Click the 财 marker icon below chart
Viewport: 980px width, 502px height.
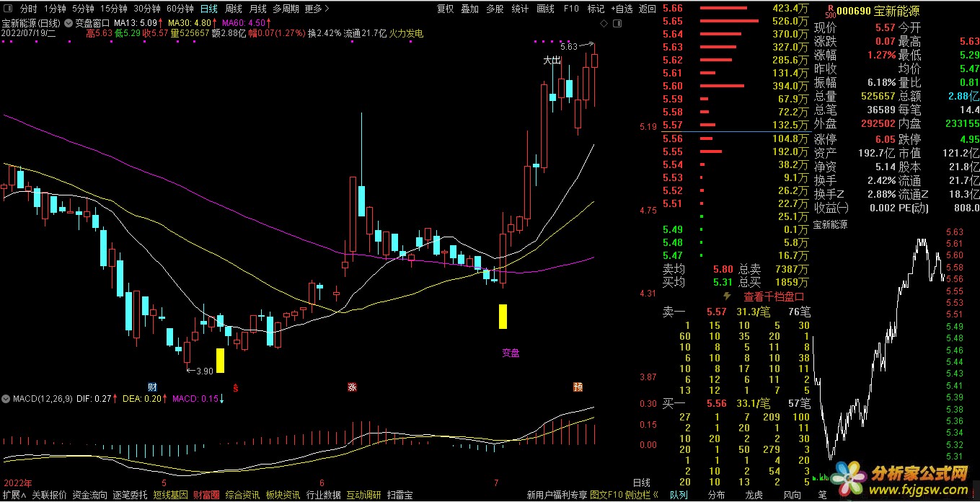pos(151,387)
